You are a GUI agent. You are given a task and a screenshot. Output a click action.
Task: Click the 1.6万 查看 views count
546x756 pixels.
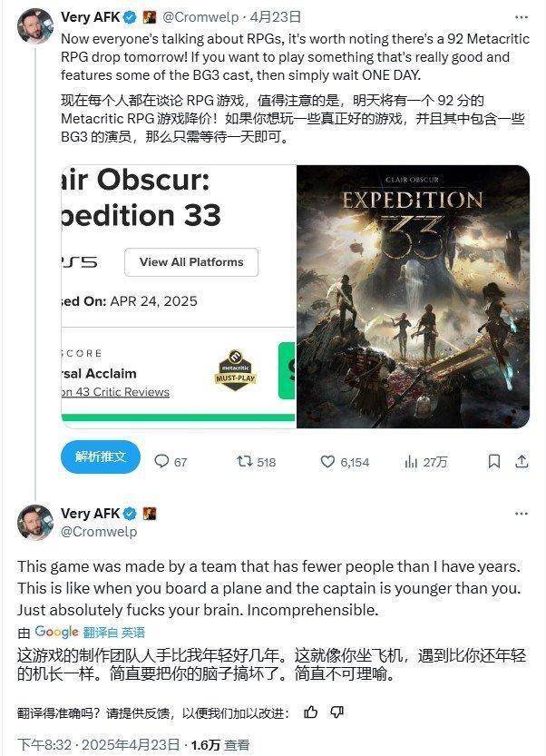coord(220,745)
